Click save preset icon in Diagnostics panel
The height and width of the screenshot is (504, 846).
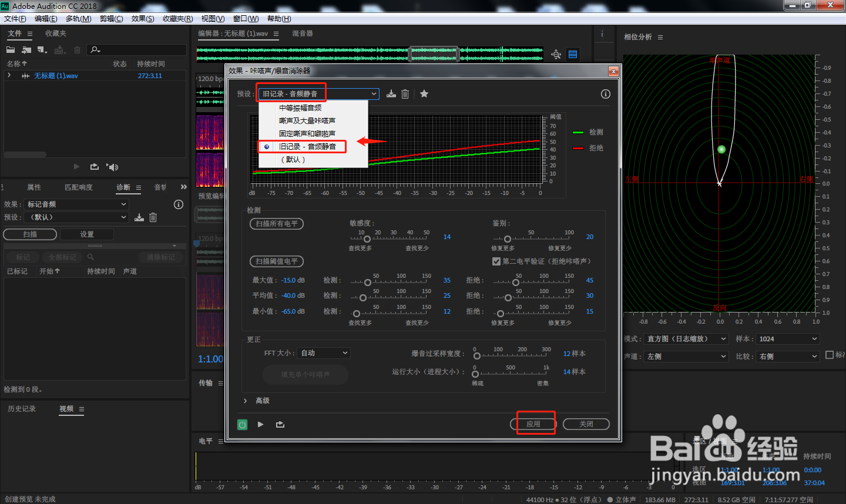click(139, 217)
